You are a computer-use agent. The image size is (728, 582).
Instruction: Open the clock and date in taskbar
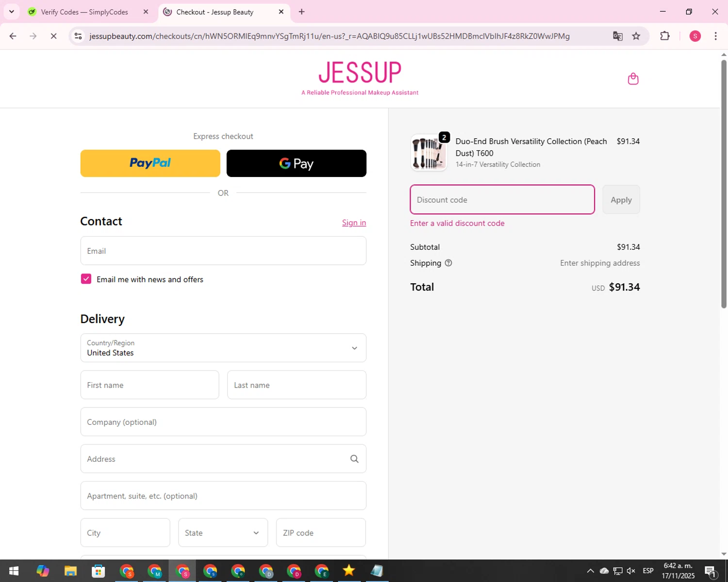tap(678, 571)
